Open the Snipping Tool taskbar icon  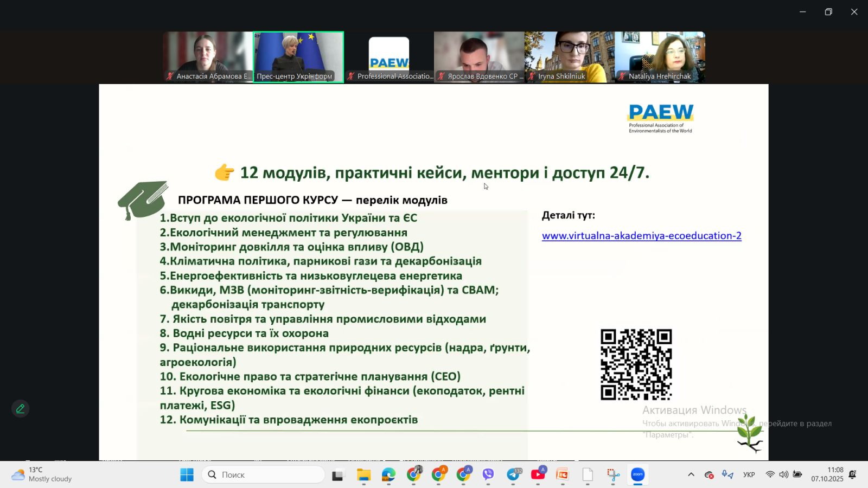point(613,475)
